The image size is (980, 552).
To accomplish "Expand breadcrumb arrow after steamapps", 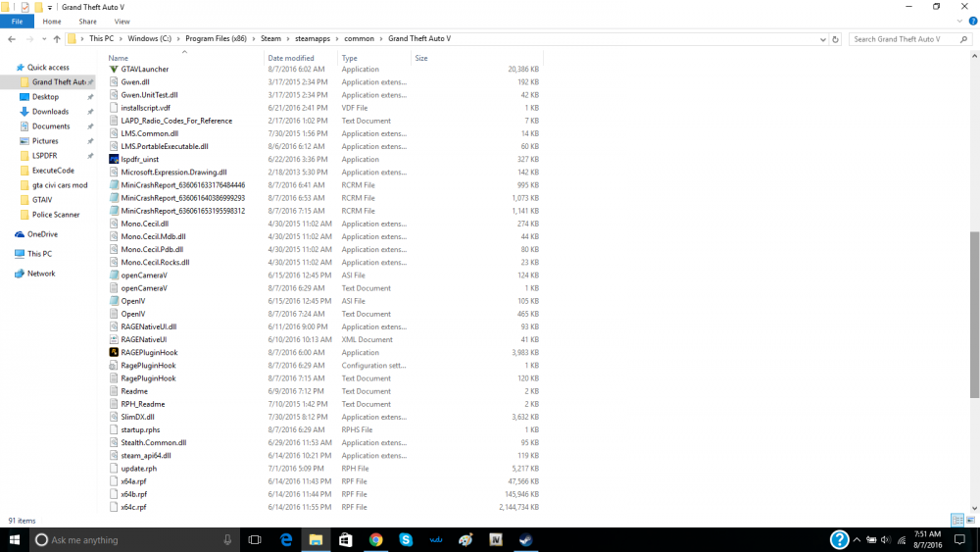I will [337, 39].
